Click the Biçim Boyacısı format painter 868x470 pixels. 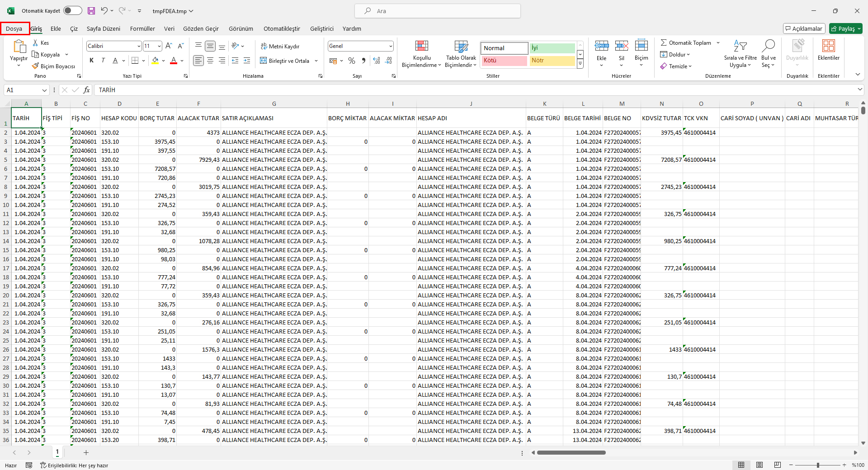point(54,66)
